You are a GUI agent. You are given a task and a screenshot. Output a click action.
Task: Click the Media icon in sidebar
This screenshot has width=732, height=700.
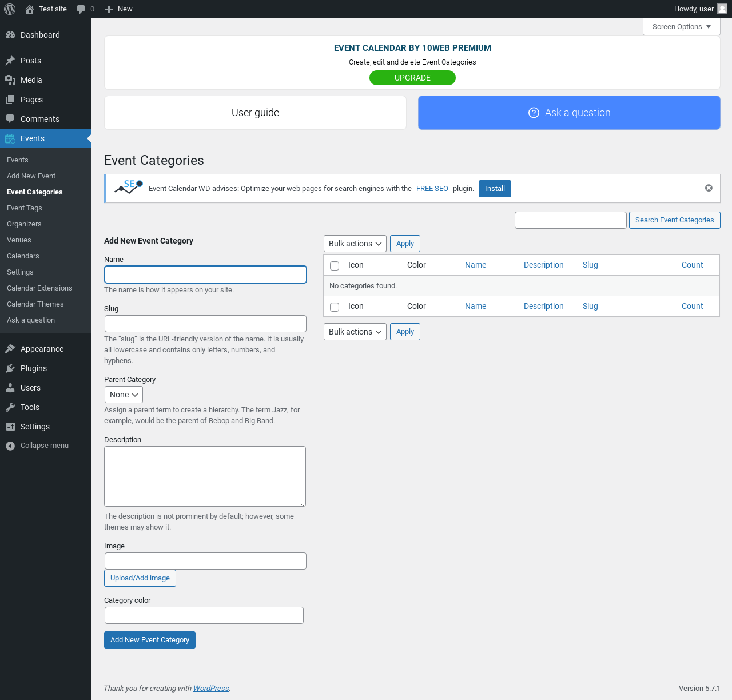[x=10, y=80]
